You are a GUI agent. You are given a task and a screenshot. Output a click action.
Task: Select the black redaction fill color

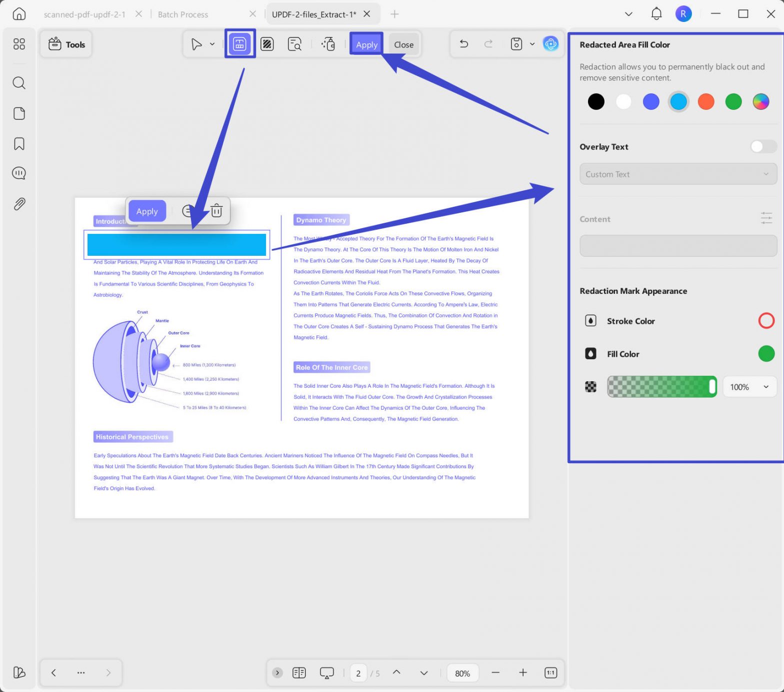pyautogui.click(x=595, y=101)
